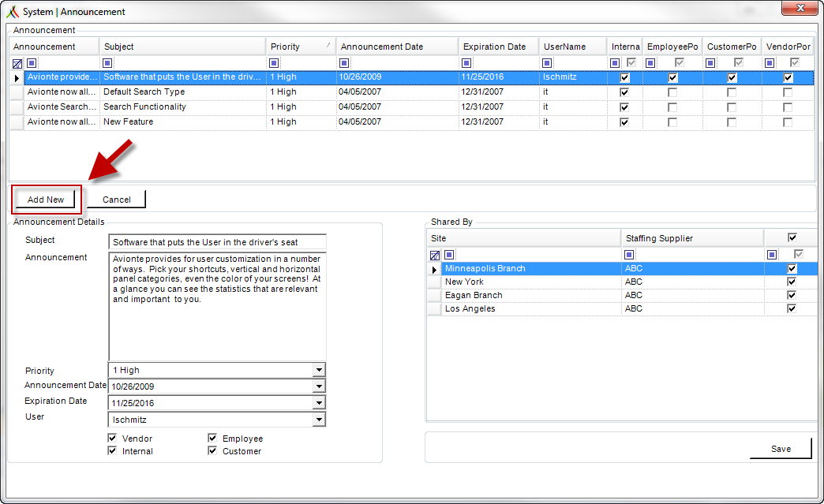Click the filter icon under Announcement Date column
The image size is (824, 504).
344,63
